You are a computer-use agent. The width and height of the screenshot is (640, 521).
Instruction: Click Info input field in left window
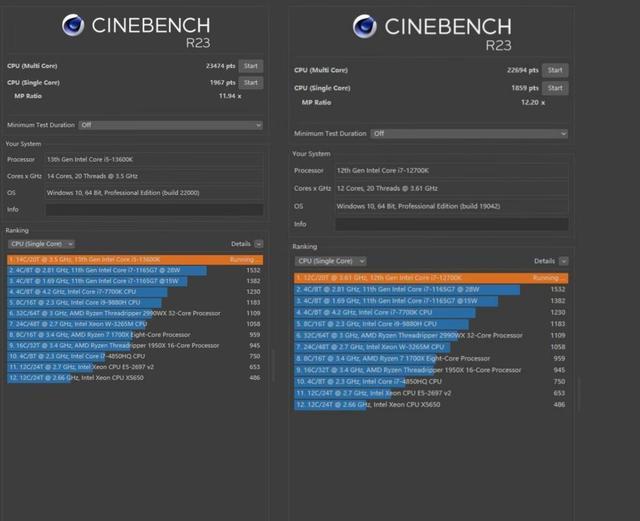(154, 209)
